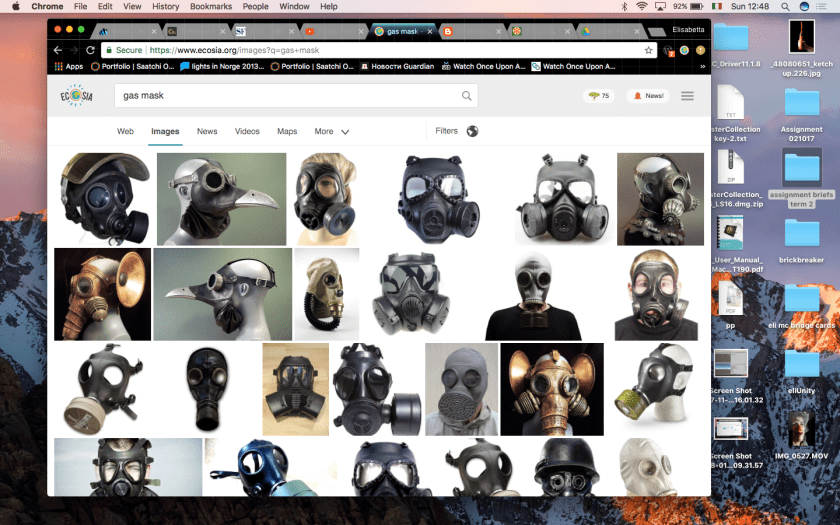Click the News! notification button
The image size is (840, 525).
(x=648, y=96)
